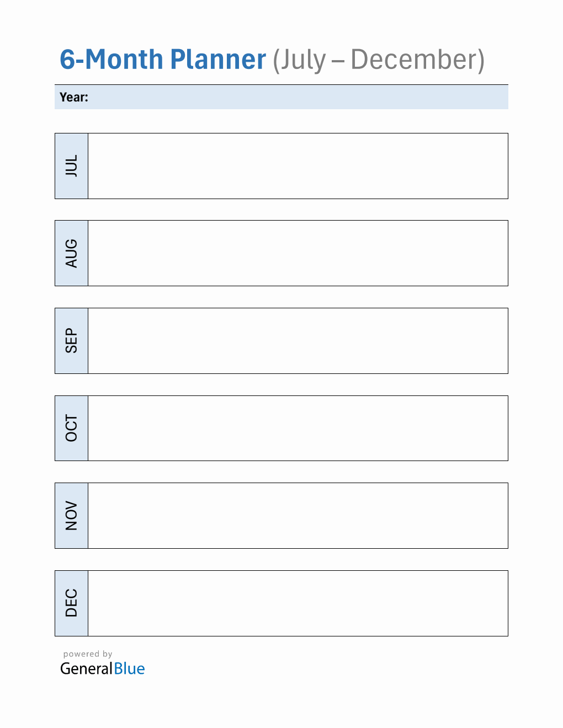Select the NOV month label cell
This screenshot has height=728, width=563.
72,516
